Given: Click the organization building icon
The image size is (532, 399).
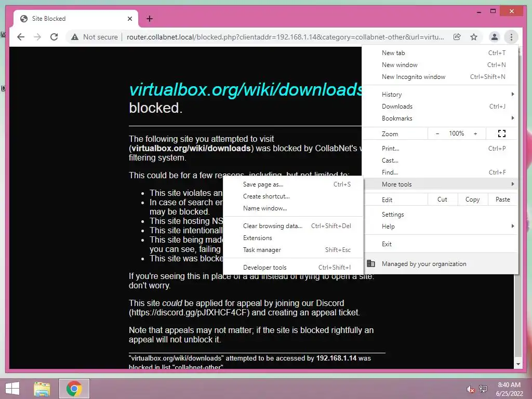Looking at the screenshot, I should click(x=371, y=263).
